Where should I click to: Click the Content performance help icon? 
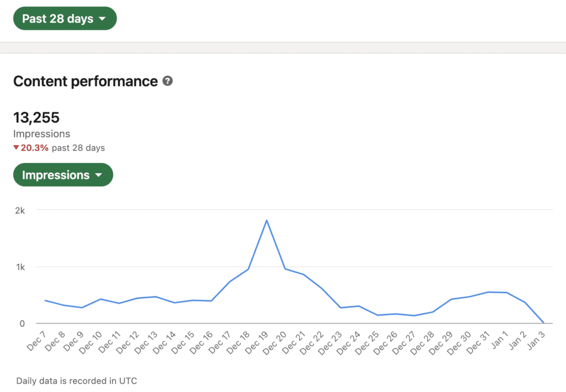pyautogui.click(x=167, y=81)
